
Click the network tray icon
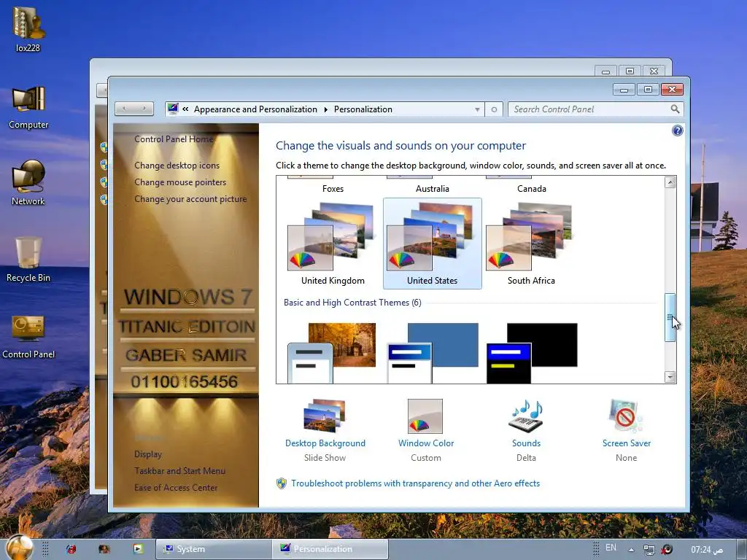(x=649, y=550)
